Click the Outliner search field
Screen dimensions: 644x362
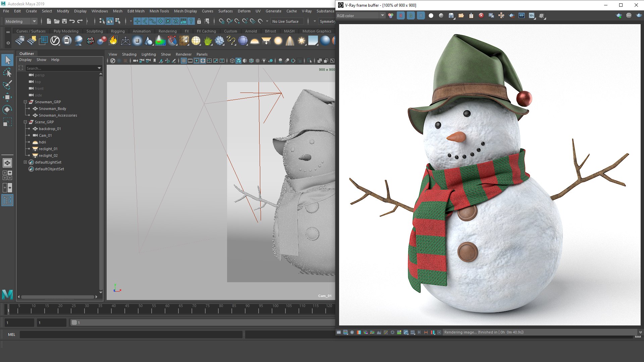point(61,68)
